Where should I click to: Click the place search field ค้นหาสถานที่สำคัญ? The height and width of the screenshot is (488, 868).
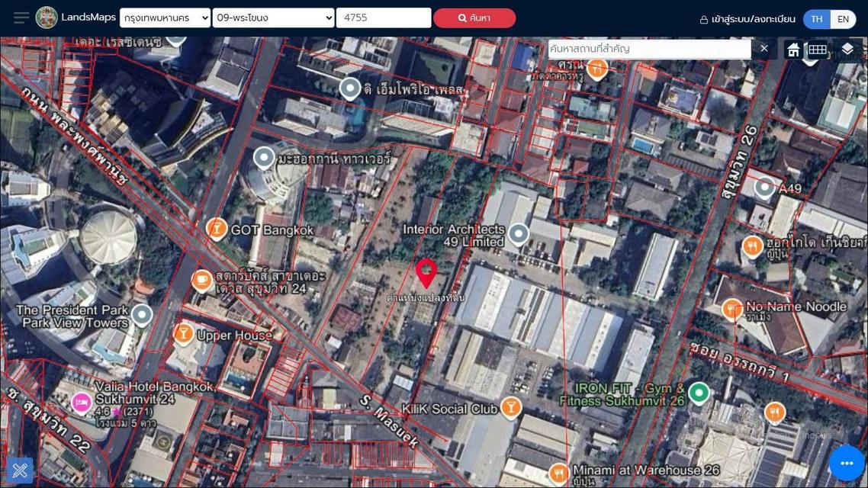(648, 48)
